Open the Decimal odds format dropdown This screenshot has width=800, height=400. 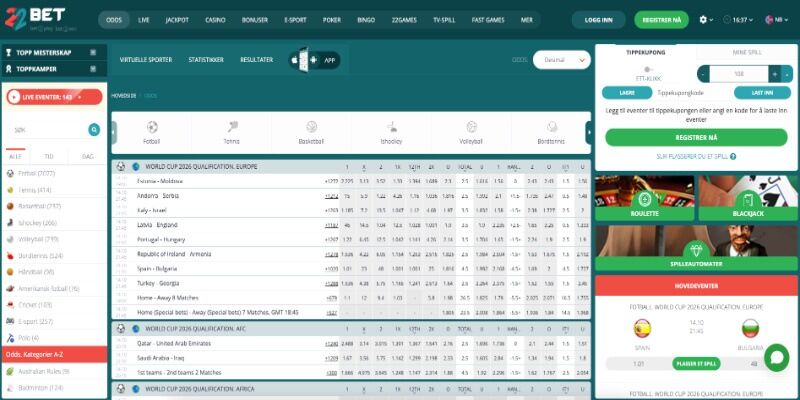coord(561,60)
